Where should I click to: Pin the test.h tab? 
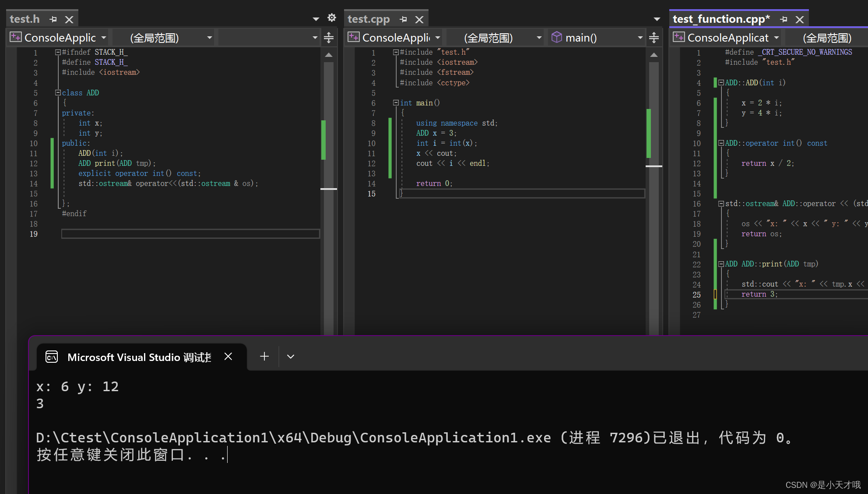point(53,19)
